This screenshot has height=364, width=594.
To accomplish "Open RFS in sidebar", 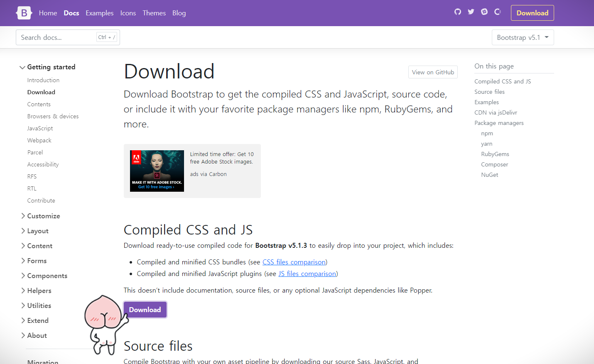I will 32,176.
